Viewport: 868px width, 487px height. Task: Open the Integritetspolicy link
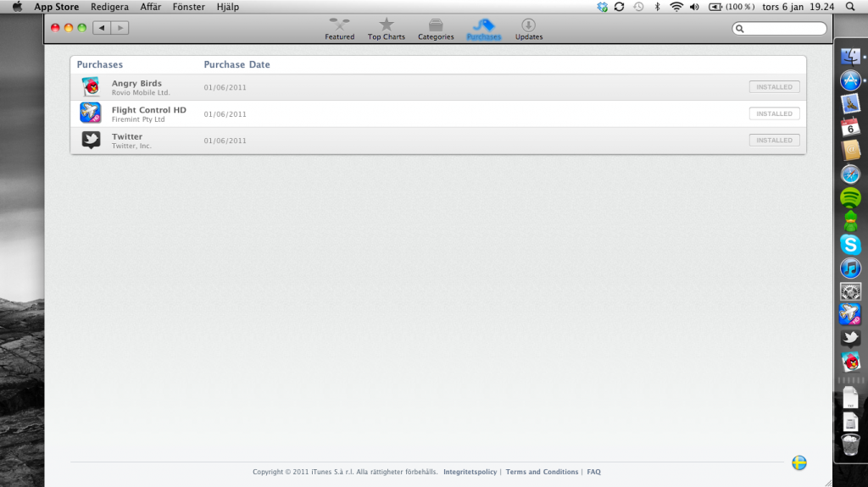[x=470, y=472]
